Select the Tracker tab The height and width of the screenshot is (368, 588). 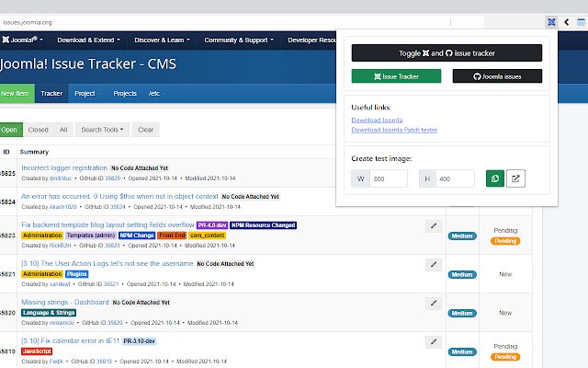coord(51,93)
